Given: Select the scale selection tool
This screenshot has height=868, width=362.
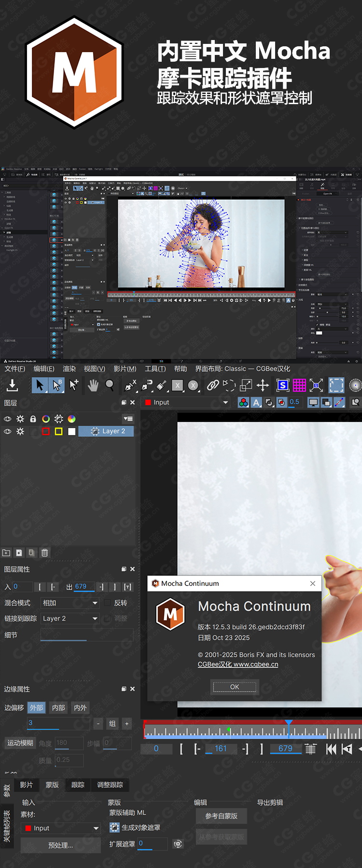Looking at the screenshot, I should (x=246, y=385).
